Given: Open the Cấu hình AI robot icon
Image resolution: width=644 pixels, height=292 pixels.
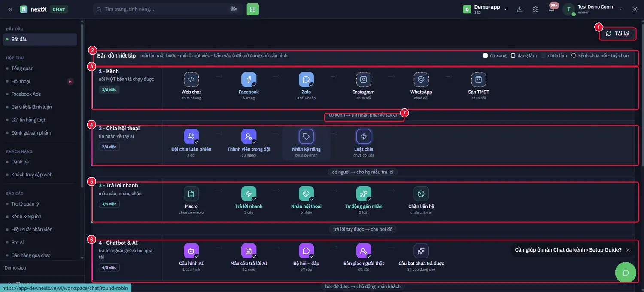Looking at the screenshot, I should (191, 251).
